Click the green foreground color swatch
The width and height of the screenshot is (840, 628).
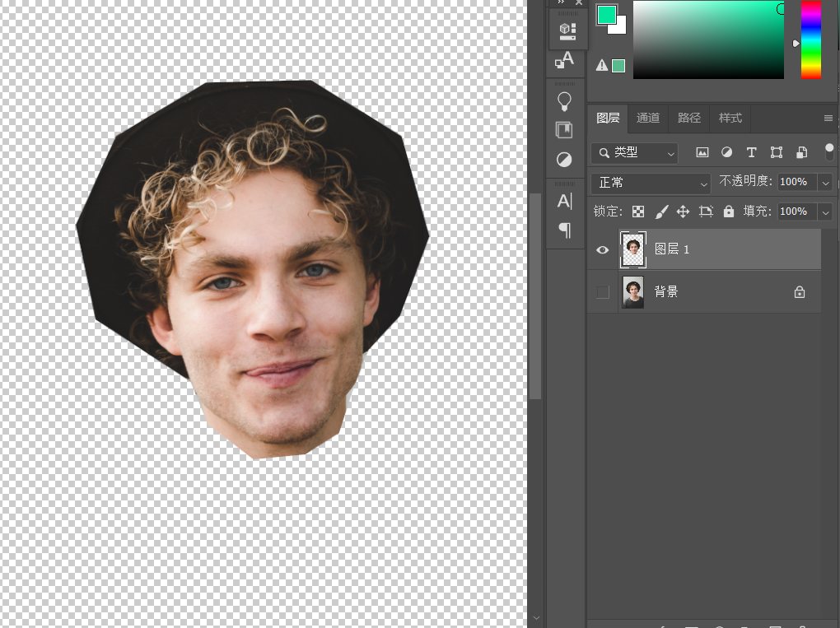coord(604,13)
